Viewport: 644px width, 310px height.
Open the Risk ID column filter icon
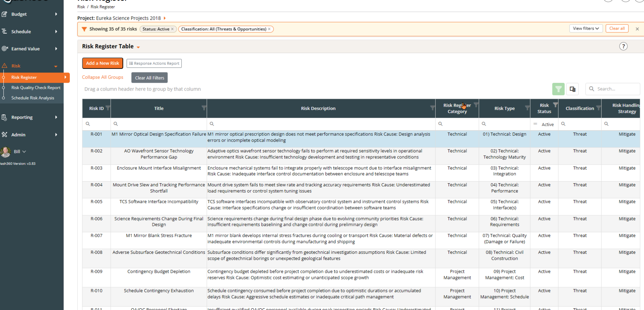pyautogui.click(x=108, y=108)
